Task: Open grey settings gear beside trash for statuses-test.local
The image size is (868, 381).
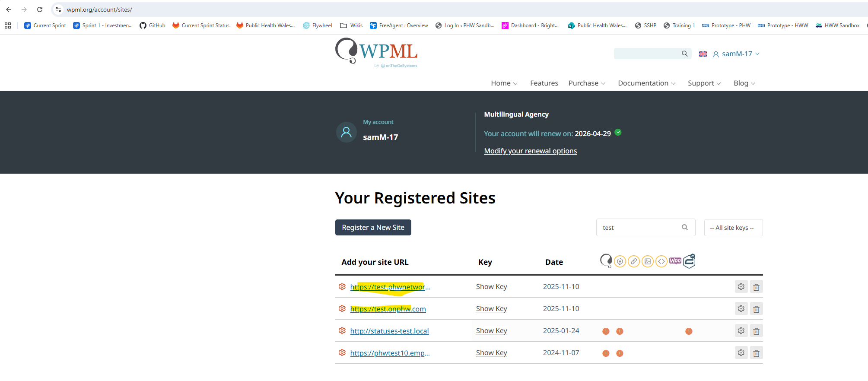Action: (x=741, y=331)
